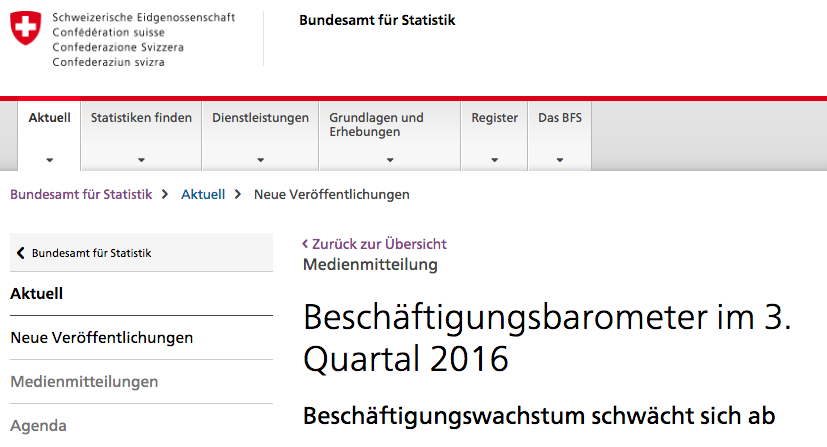Select the Grundlagen und Erhebungen menu
This screenshot has width=827, height=447.
click(x=376, y=125)
